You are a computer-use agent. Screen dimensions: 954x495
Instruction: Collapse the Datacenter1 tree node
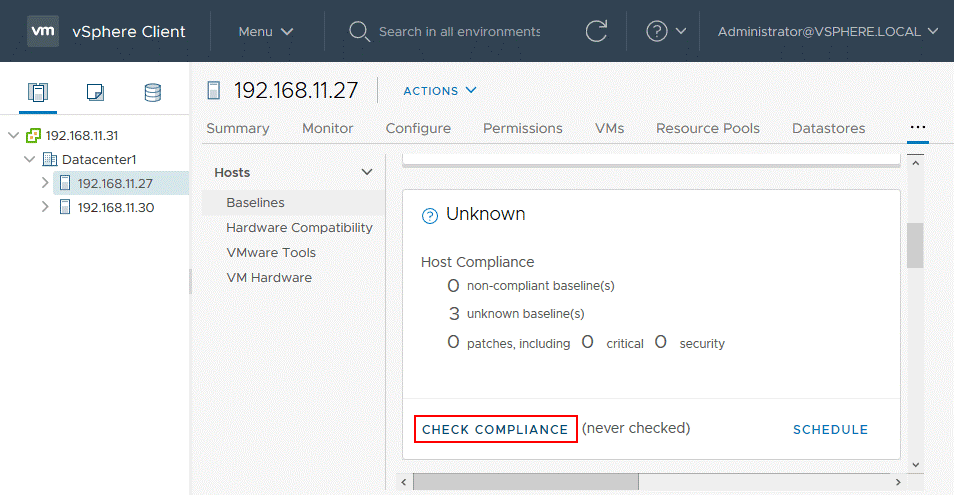coord(29,159)
